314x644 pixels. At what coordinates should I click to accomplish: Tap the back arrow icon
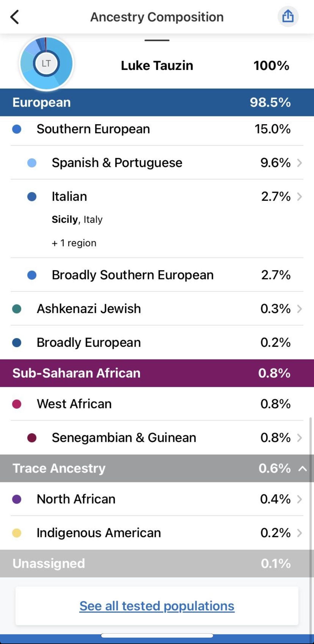point(15,17)
